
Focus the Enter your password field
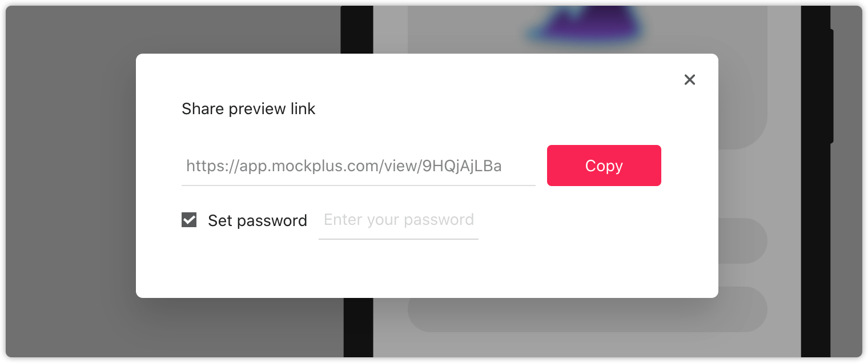[x=399, y=220]
